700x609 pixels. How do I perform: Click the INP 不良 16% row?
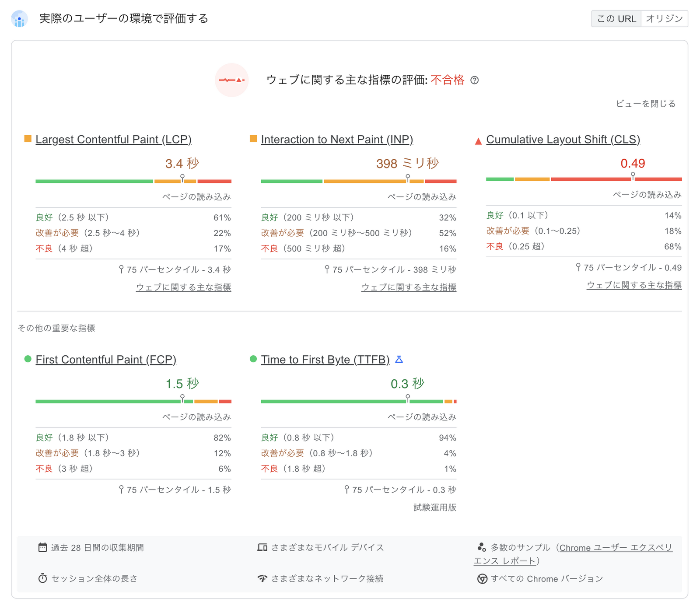click(359, 248)
